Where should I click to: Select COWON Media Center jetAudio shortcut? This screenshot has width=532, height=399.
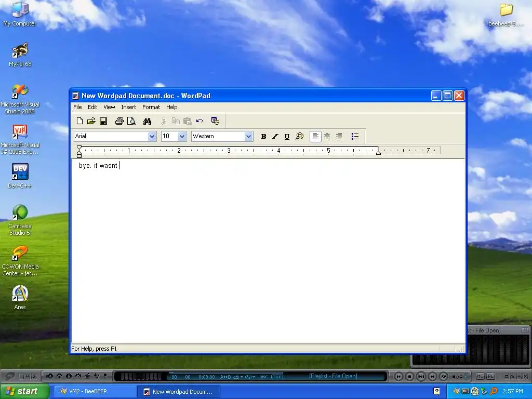click(x=20, y=261)
